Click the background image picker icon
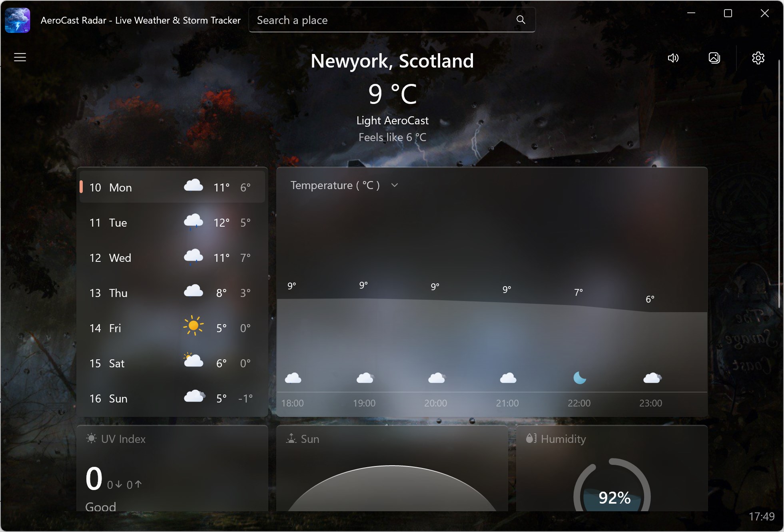Screen dimensions: 784x532 (714, 58)
